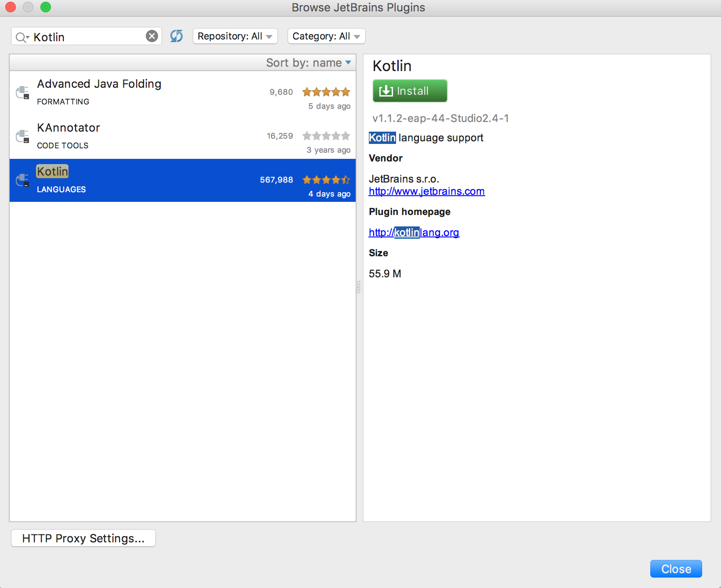
Task: Click the splitter handle between panes
Action: click(359, 287)
